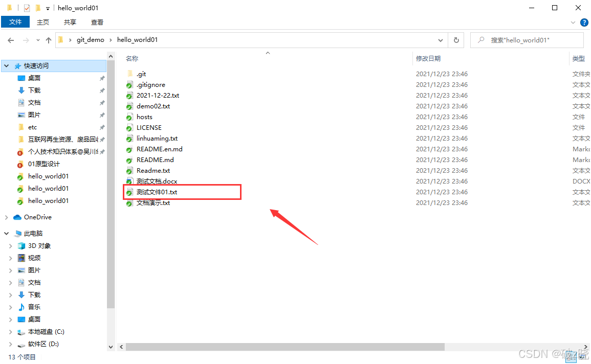Viewport: 591px width, 364px height.
Task: Open Explorer help question mark
Action: coord(584,22)
